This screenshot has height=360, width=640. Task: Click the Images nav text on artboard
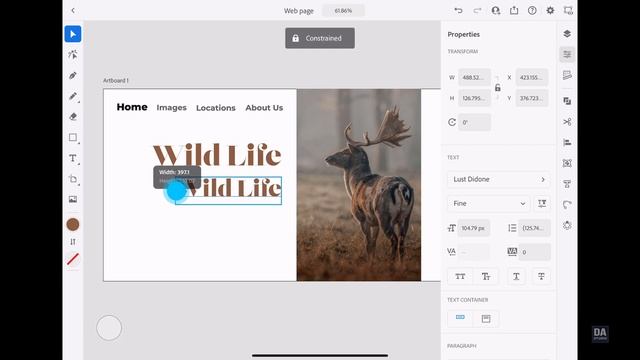coord(171,108)
